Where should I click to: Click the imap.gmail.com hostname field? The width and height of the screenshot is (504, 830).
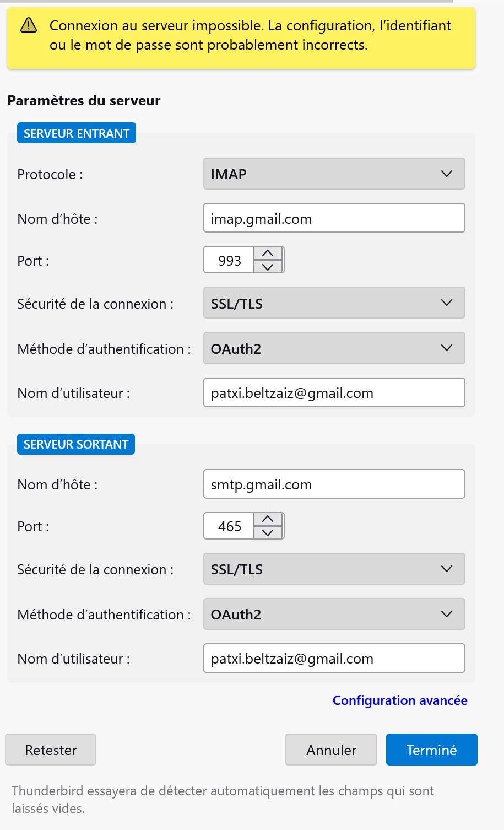(x=334, y=218)
